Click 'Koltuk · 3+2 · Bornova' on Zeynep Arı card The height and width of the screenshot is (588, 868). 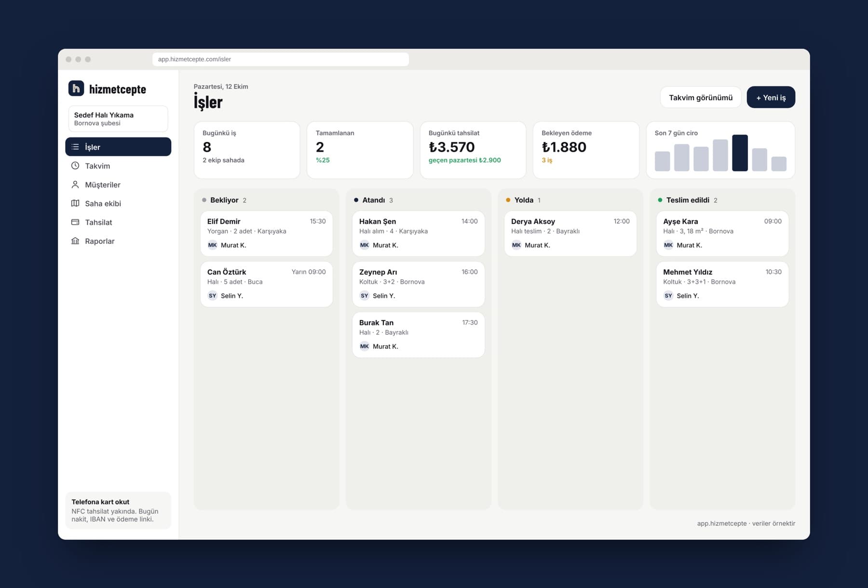tap(392, 281)
